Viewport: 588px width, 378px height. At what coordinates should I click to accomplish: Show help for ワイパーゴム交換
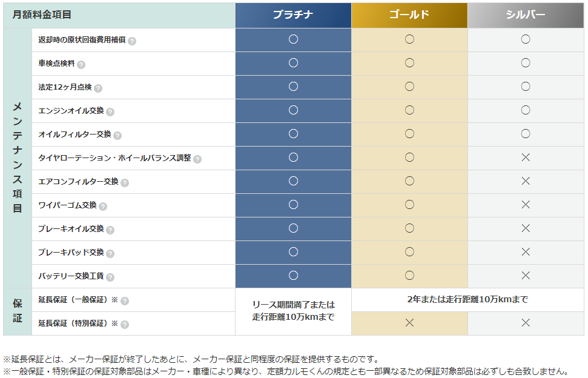click(103, 206)
